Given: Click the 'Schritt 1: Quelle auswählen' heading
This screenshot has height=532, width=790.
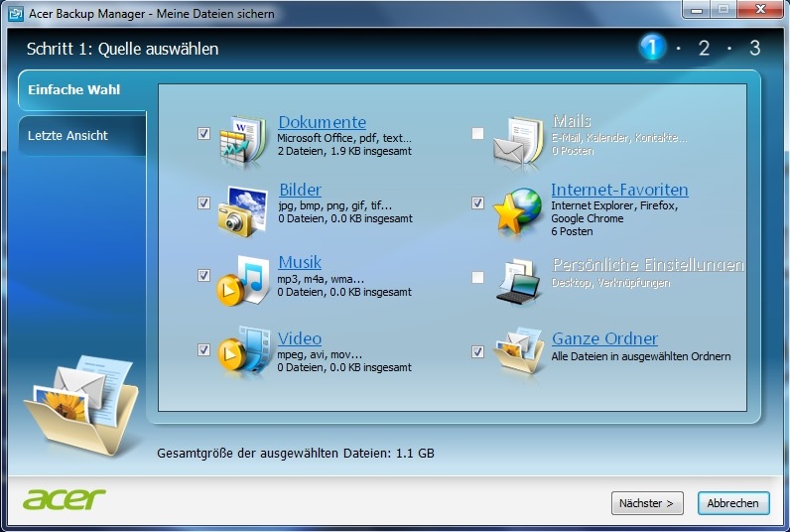Looking at the screenshot, I should coord(122,49).
